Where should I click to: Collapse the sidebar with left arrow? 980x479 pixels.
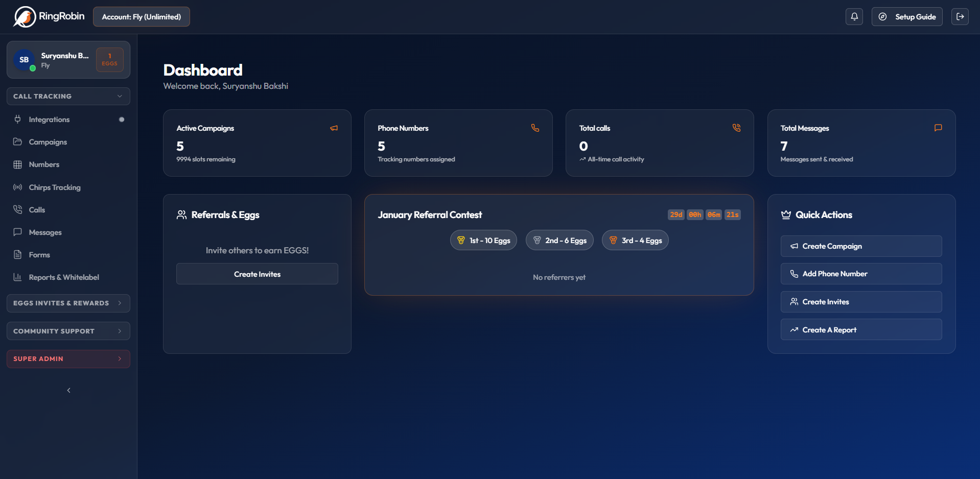tap(68, 391)
